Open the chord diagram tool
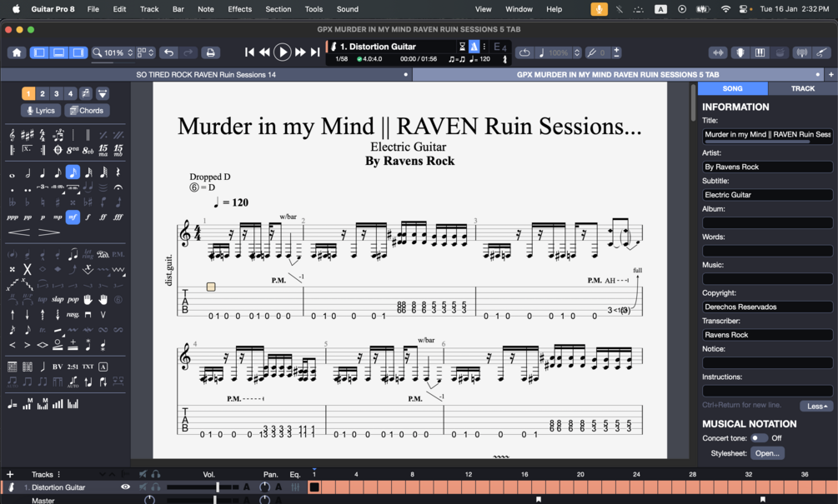This screenshot has width=838, height=504. click(x=12, y=367)
